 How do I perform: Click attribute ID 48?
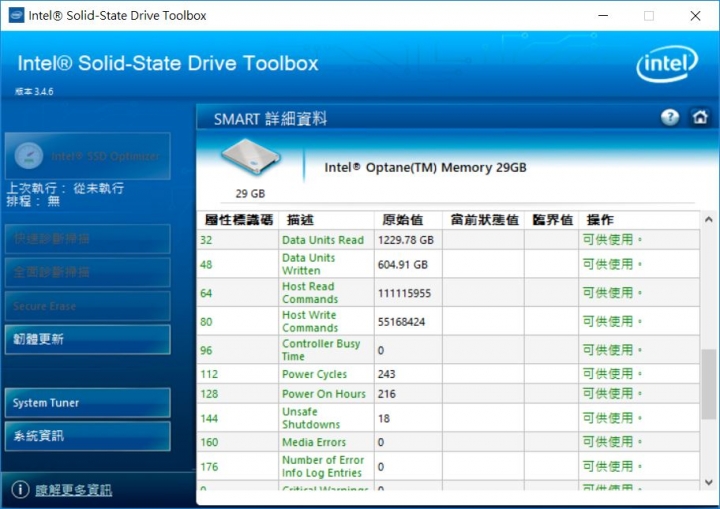[206, 264]
